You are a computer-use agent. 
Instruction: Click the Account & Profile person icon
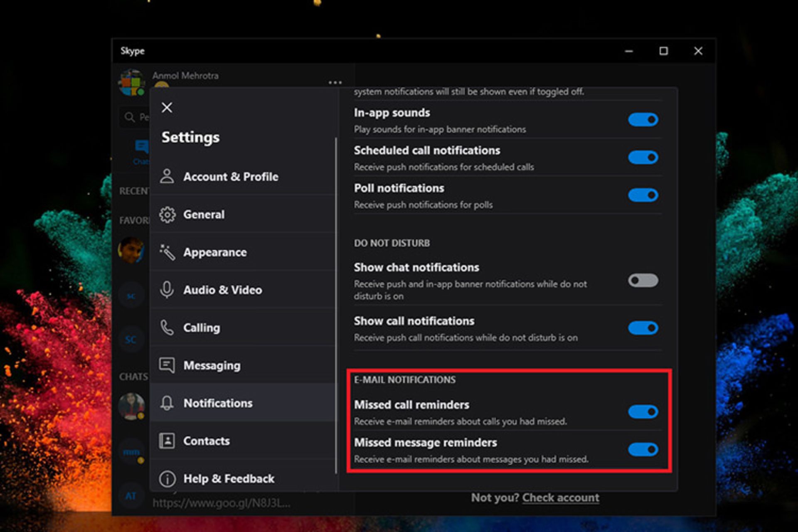pos(167,176)
